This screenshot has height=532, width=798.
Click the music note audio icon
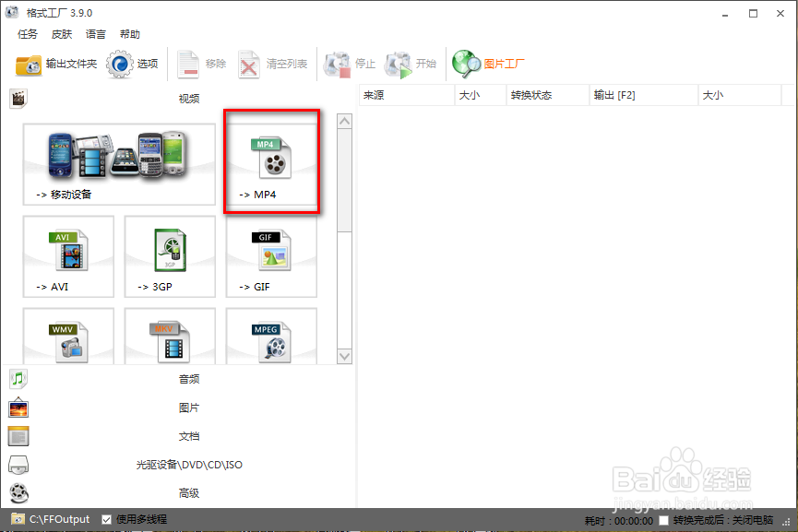[18, 379]
